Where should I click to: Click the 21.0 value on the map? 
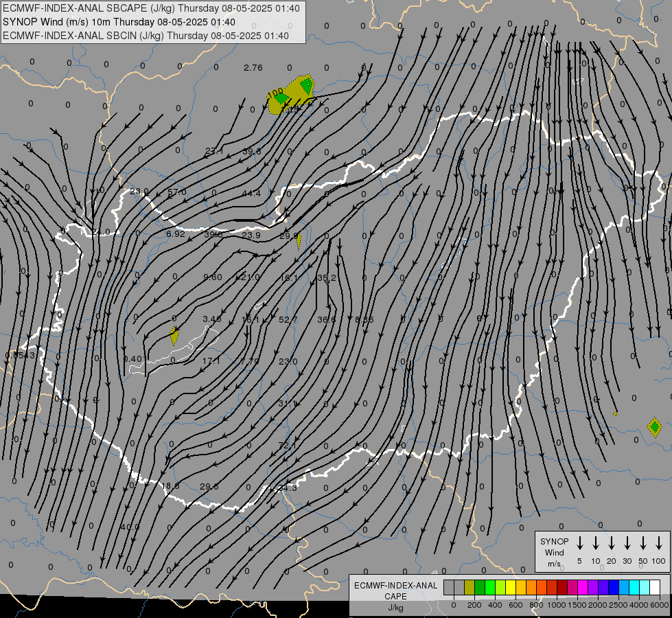pyautogui.click(x=251, y=277)
